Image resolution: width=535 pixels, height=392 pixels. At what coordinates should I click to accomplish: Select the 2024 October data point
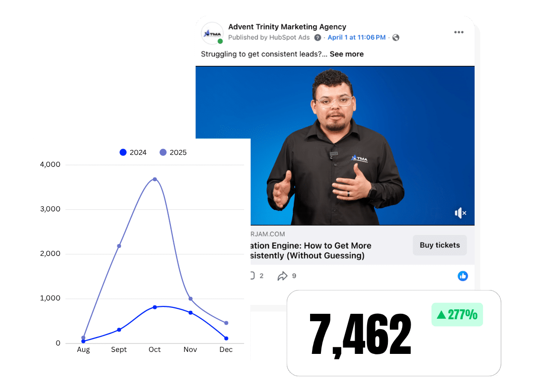(155, 307)
